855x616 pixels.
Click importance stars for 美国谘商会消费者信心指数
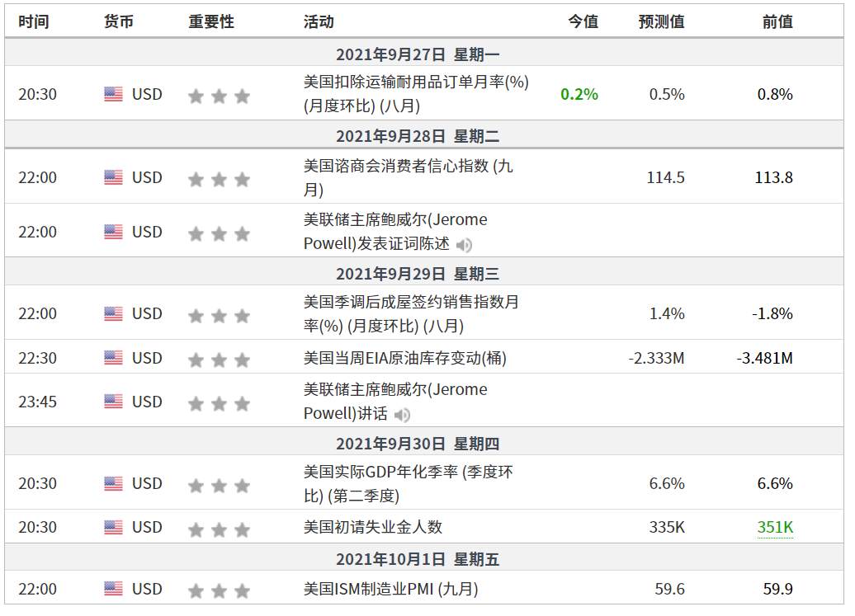[219, 179]
